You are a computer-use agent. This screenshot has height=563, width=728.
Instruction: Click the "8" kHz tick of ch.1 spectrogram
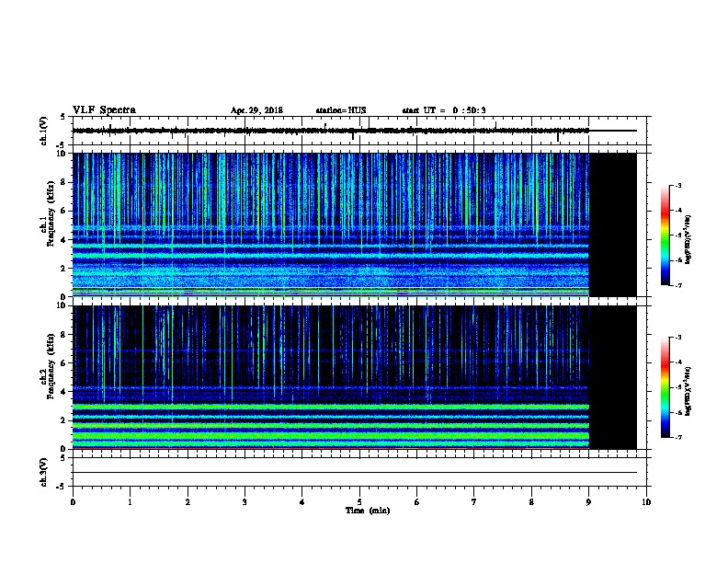point(63,182)
